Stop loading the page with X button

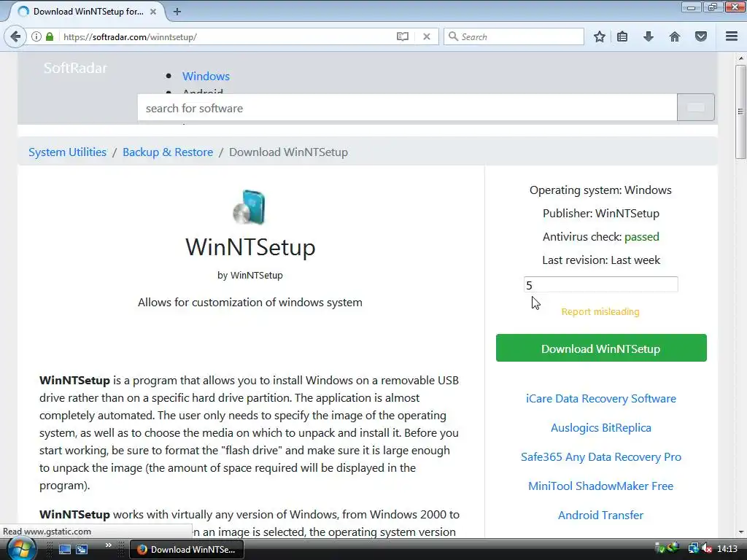(x=427, y=36)
